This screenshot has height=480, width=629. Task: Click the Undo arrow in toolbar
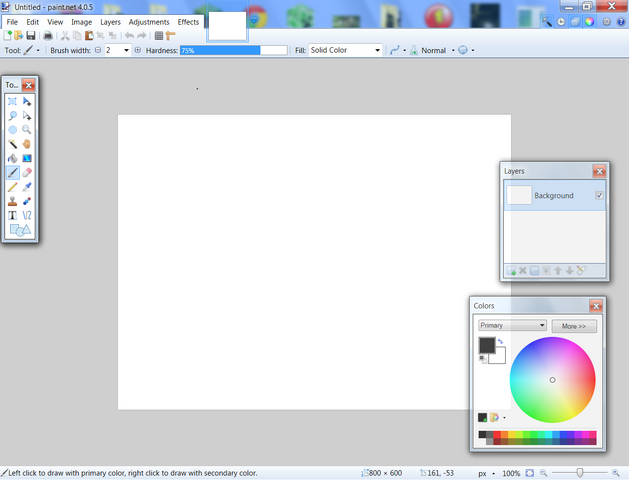pos(129,36)
